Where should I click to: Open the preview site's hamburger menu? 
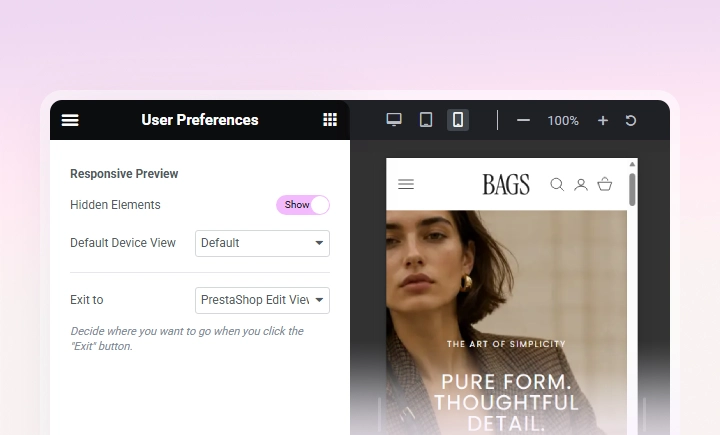406,184
